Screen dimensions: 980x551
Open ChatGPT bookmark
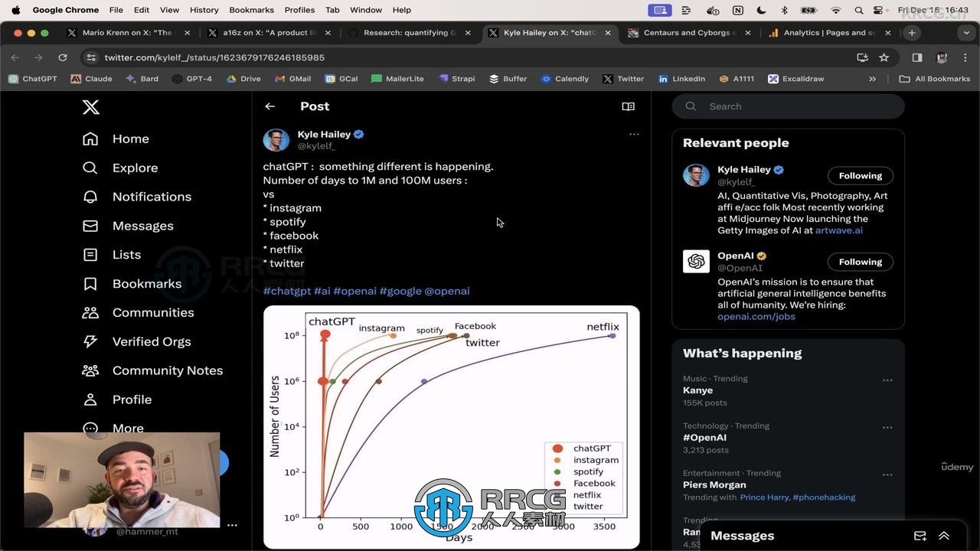(x=32, y=79)
